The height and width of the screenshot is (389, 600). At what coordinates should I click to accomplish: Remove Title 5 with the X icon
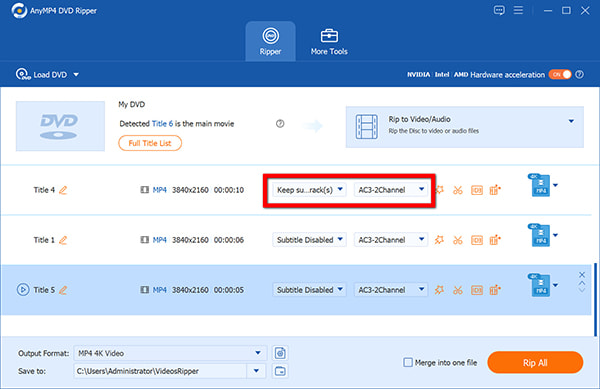click(582, 275)
